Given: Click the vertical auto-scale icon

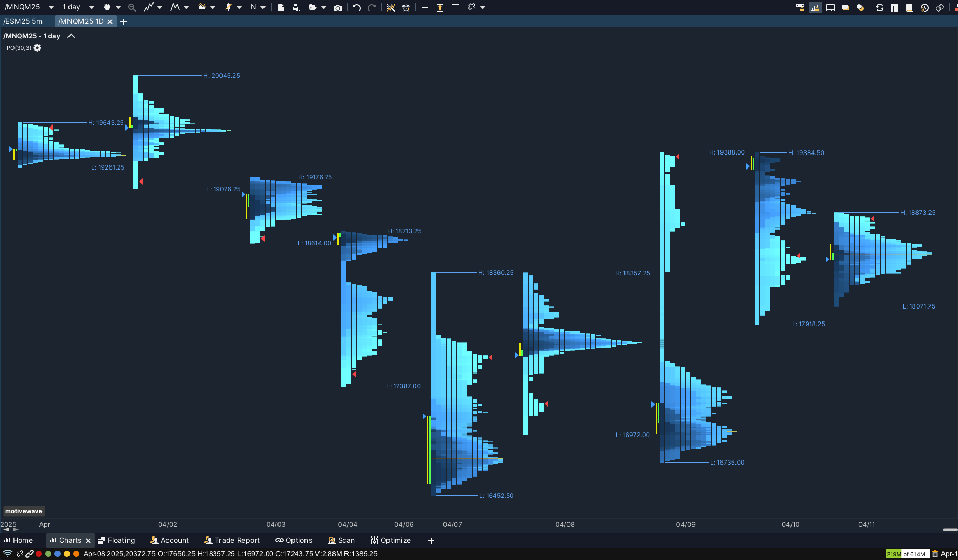Looking at the screenshot, I should coord(440,7).
